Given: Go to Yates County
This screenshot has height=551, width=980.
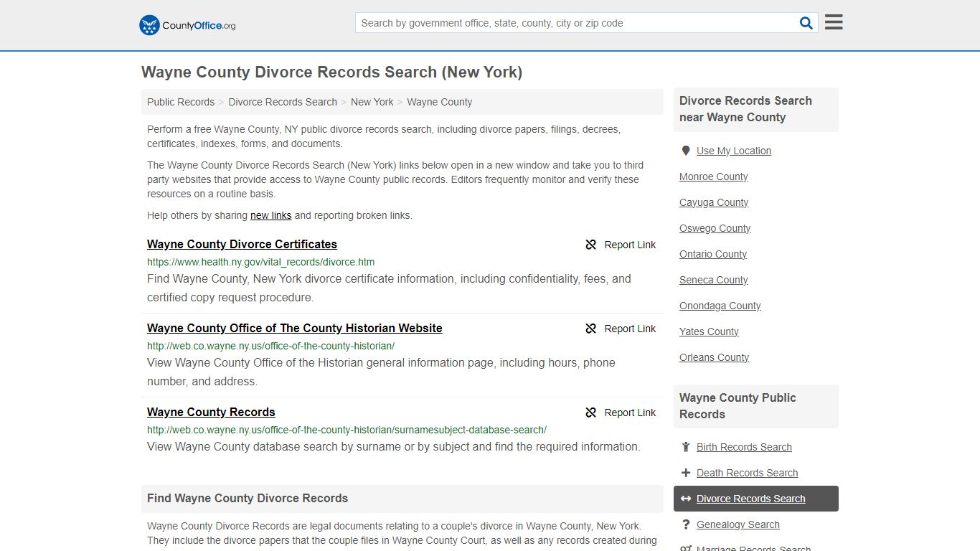Looking at the screenshot, I should 709,331.
